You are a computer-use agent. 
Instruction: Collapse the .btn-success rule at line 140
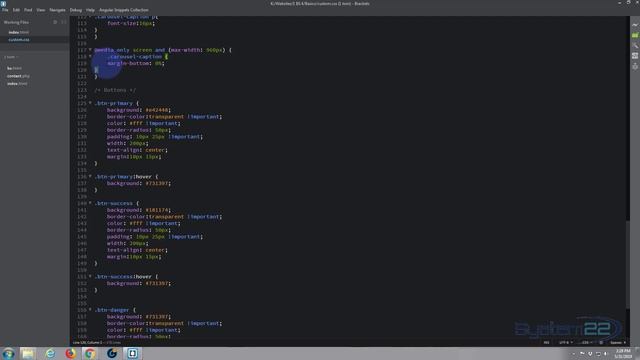(90, 203)
